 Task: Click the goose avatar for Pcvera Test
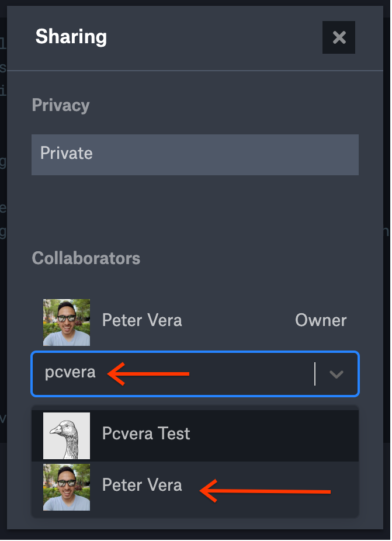[x=67, y=436]
